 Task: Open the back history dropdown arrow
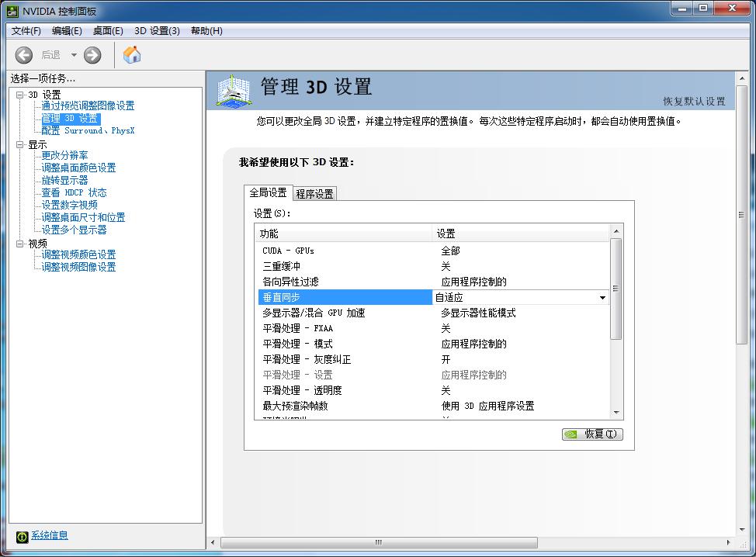pyautogui.click(x=75, y=55)
